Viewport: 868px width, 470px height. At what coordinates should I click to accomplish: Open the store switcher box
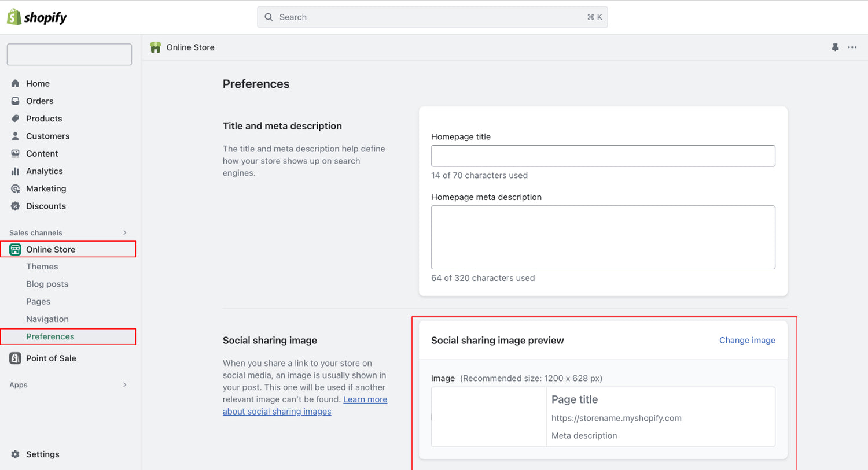[x=69, y=54]
